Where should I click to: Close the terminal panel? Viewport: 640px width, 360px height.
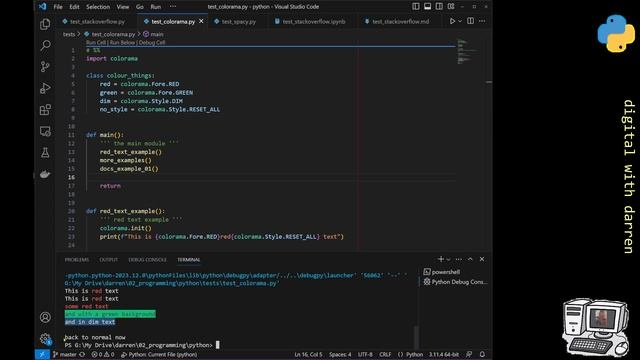482,259
